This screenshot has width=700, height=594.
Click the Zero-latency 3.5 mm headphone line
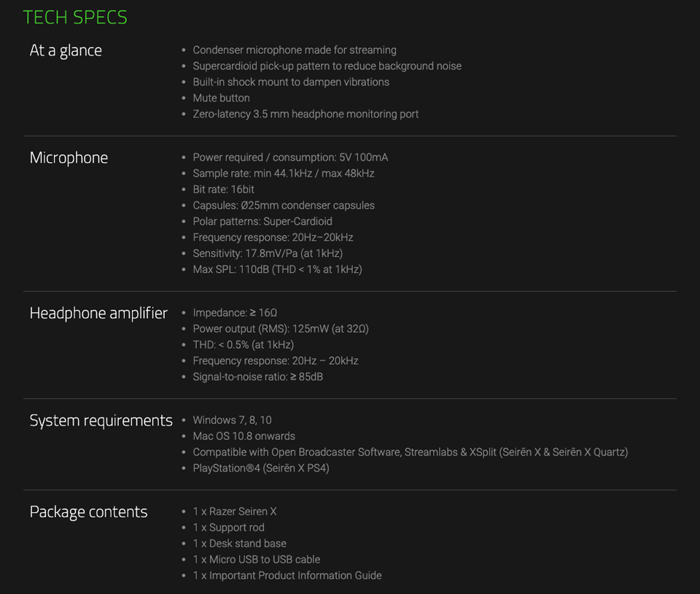click(306, 115)
